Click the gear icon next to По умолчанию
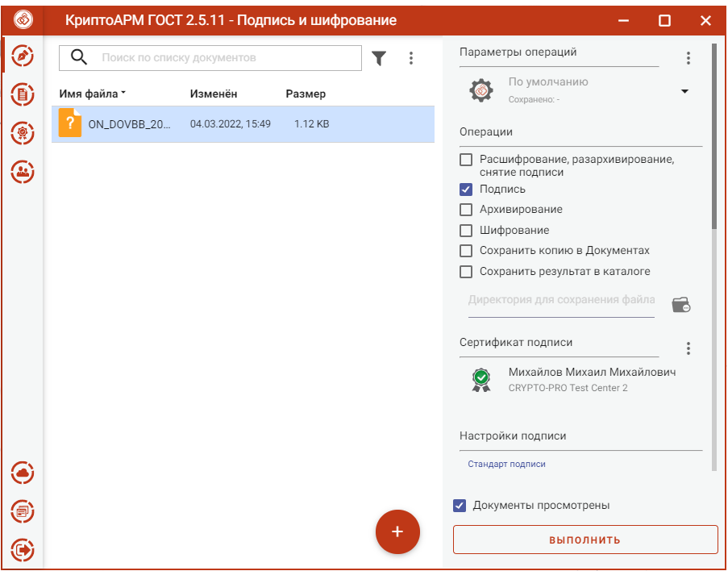728x571 pixels. (x=481, y=90)
